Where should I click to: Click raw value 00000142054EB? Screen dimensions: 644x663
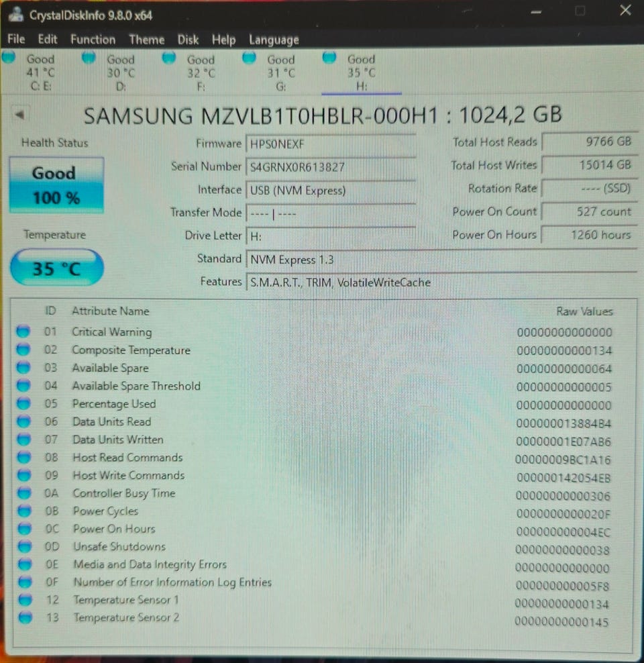click(x=563, y=478)
